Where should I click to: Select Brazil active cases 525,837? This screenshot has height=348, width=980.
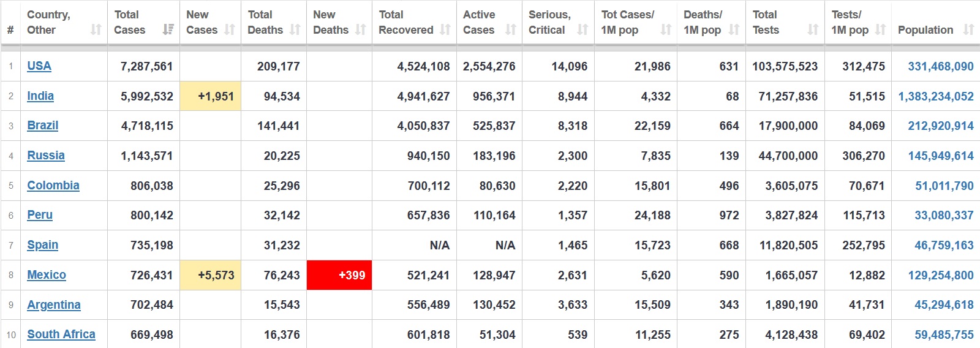point(494,126)
